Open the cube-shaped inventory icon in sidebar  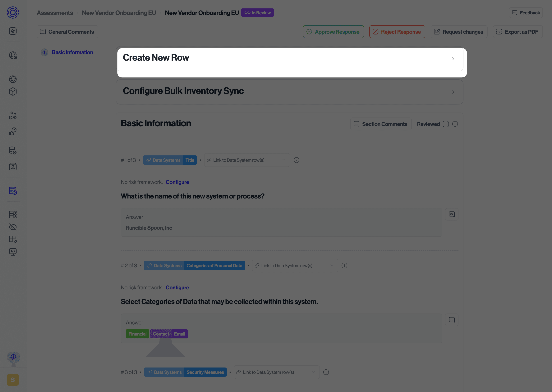tap(13, 91)
